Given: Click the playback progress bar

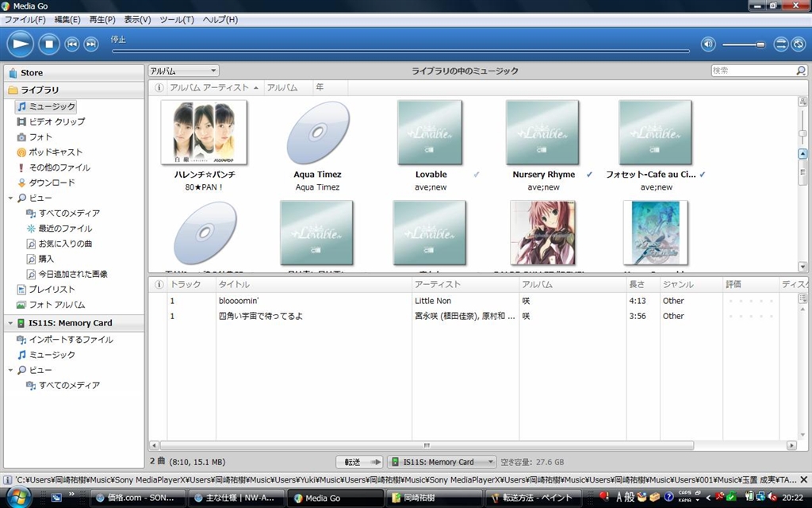Looking at the screenshot, I should 400,51.
